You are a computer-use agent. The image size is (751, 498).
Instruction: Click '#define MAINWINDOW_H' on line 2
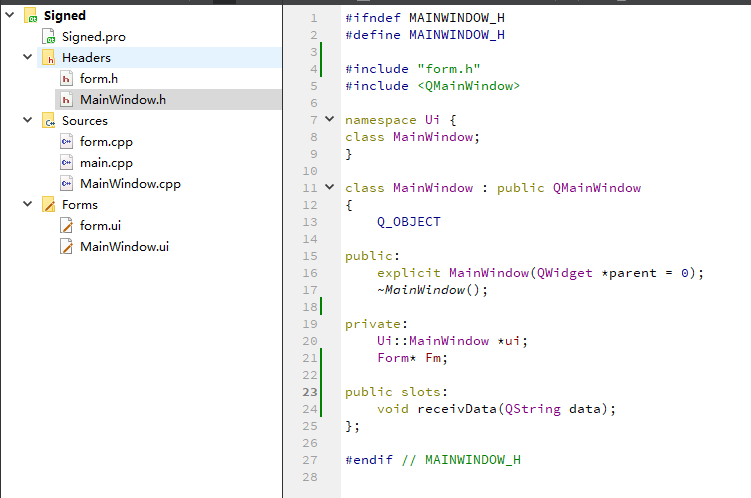tap(425, 35)
